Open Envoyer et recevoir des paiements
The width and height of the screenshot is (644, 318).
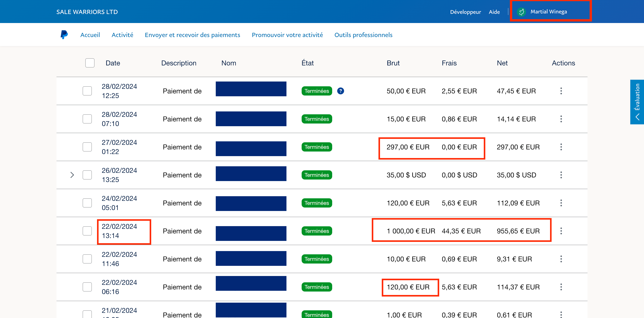tap(192, 35)
